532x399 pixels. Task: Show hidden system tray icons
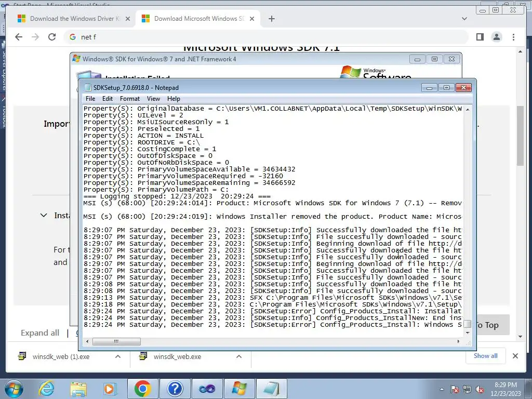point(442,390)
